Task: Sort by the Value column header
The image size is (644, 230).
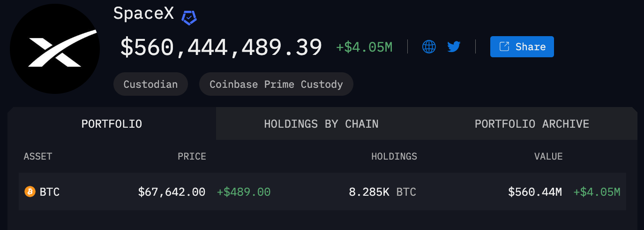Action: point(548,156)
